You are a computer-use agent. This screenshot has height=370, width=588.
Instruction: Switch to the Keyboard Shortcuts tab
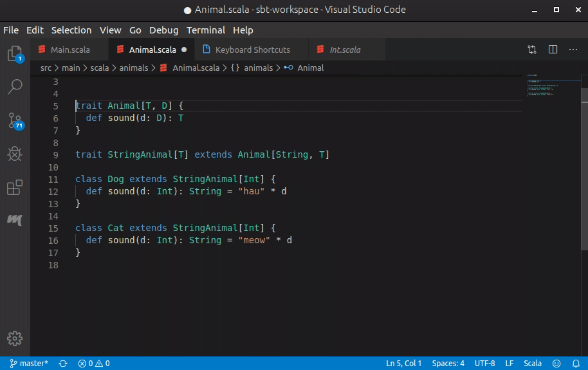[x=252, y=50]
